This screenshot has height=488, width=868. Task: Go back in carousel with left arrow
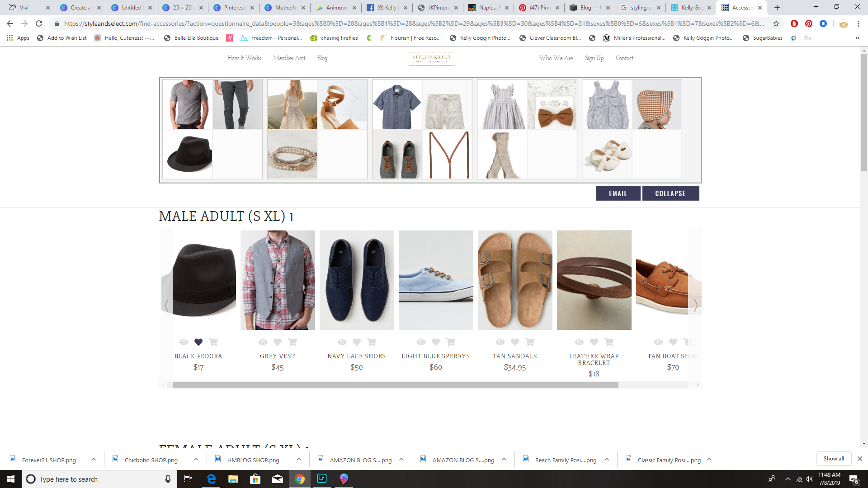tap(167, 305)
